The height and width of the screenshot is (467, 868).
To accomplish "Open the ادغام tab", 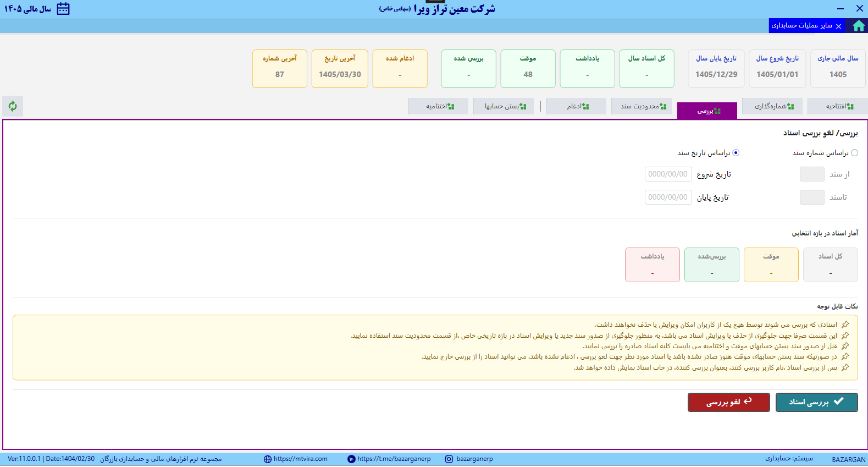I will click(576, 106).
